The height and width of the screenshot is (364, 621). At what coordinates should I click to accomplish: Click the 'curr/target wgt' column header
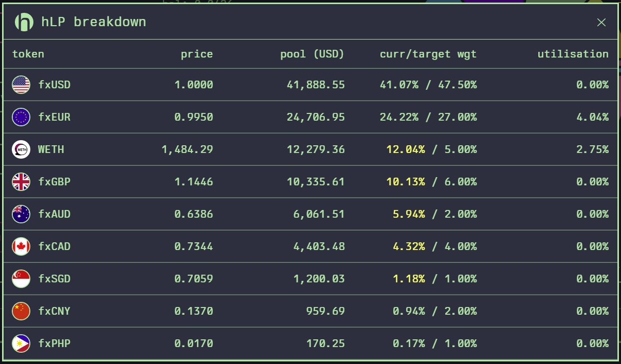click(x=428, y=54)
